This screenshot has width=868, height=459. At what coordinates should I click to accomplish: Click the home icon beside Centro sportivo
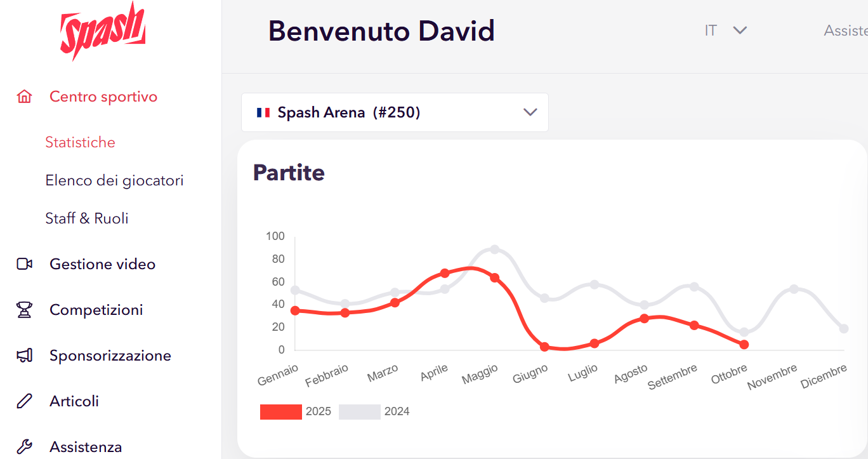click(x=24, y=96)
